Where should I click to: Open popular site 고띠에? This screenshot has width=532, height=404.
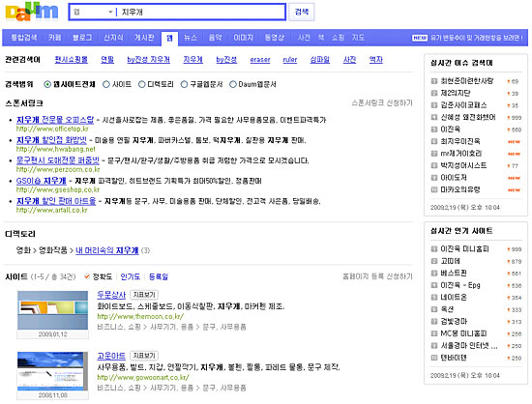coord(450,261)
